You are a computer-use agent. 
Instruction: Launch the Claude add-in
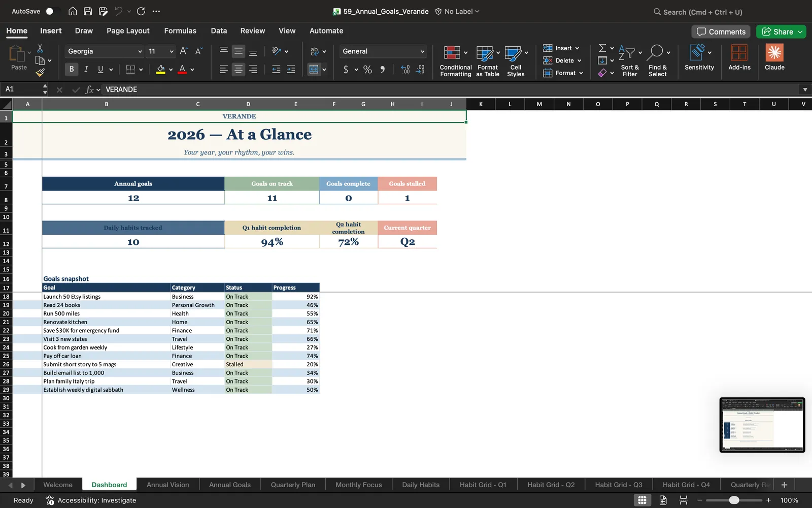pos(774,57)
